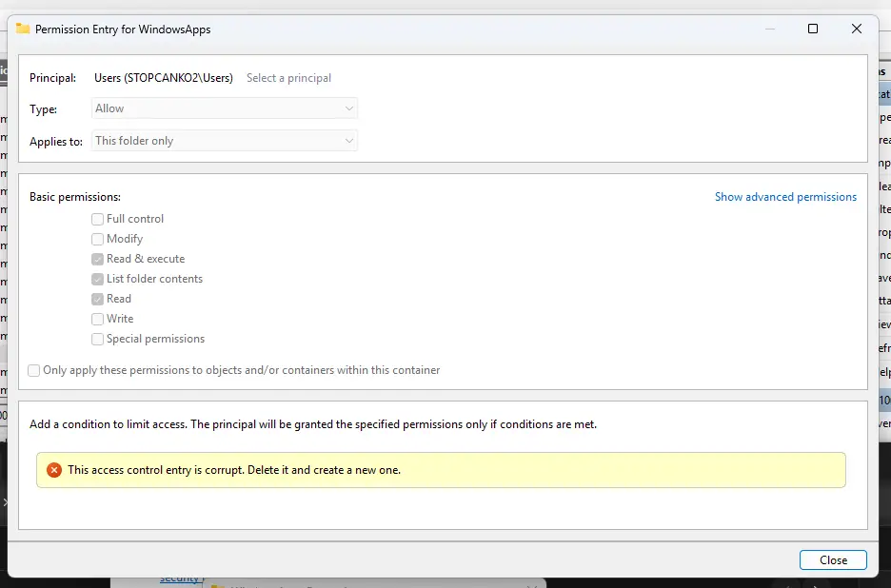Close the dialog using the title bar X
The image size is (891, 588).
856,29
